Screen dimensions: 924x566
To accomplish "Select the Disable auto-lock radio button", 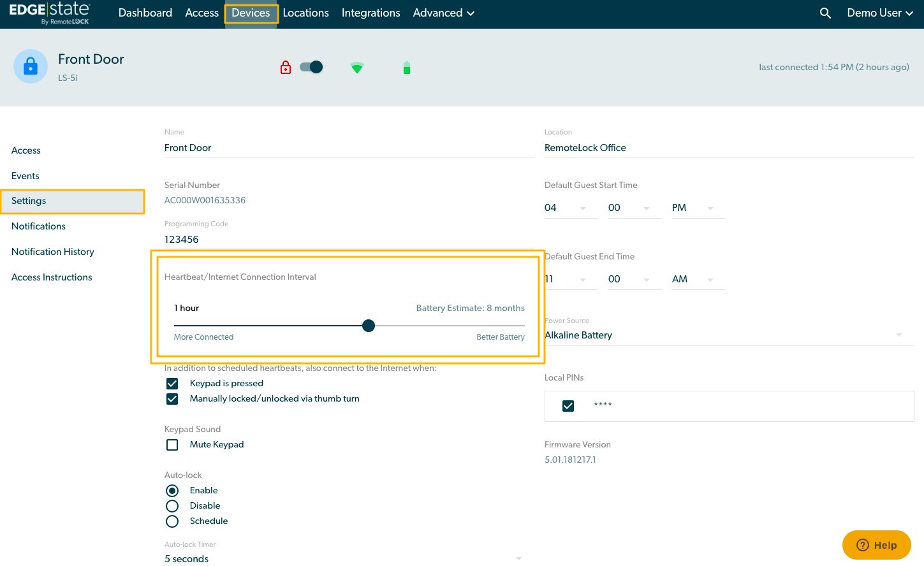I will pyautogui.click(x=172, y=506).
